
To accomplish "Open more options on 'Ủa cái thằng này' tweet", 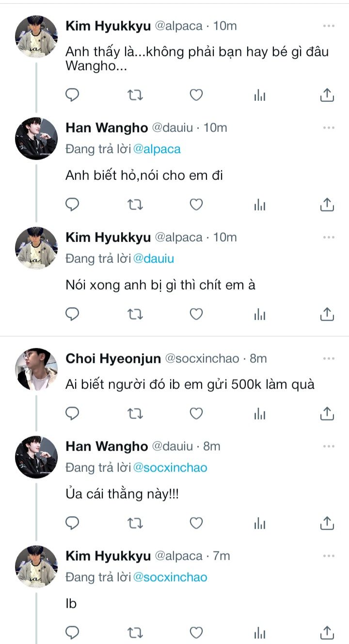I will (329, 446).
